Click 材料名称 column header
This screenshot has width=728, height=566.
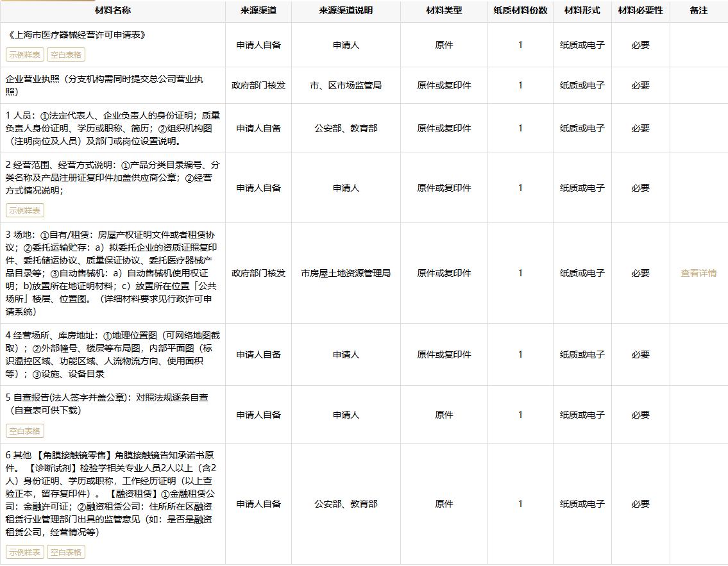click(113, 10)
